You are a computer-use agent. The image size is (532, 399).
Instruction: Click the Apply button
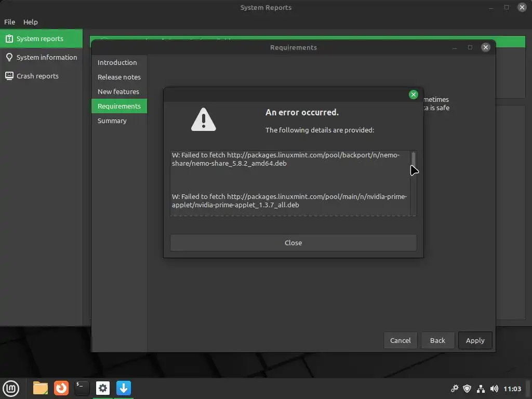(475, 340)
